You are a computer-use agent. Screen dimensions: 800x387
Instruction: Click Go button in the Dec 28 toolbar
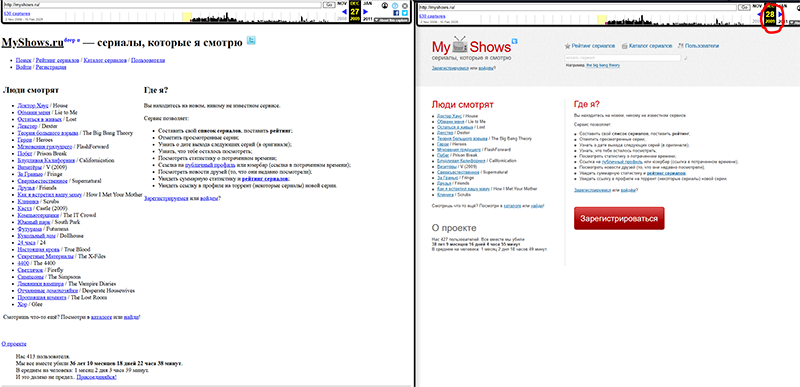pos(744,7)
